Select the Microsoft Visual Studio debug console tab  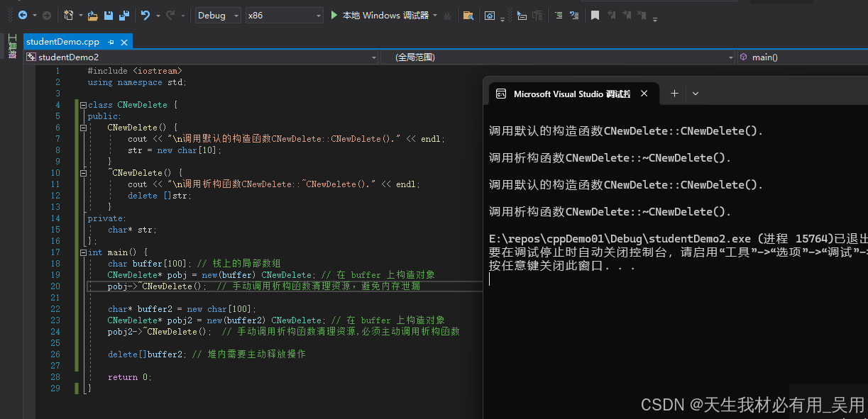(x=572, y=94)
